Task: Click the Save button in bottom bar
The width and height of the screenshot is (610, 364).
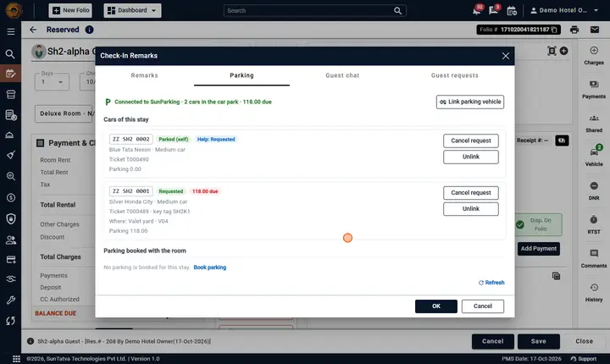Action: [539, 341]
